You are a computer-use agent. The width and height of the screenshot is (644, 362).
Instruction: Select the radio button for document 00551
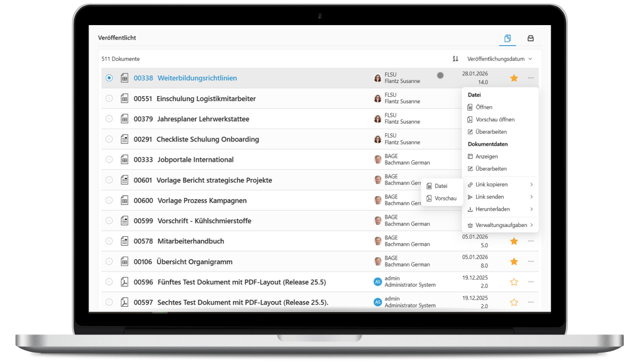(x=109, y=98)
